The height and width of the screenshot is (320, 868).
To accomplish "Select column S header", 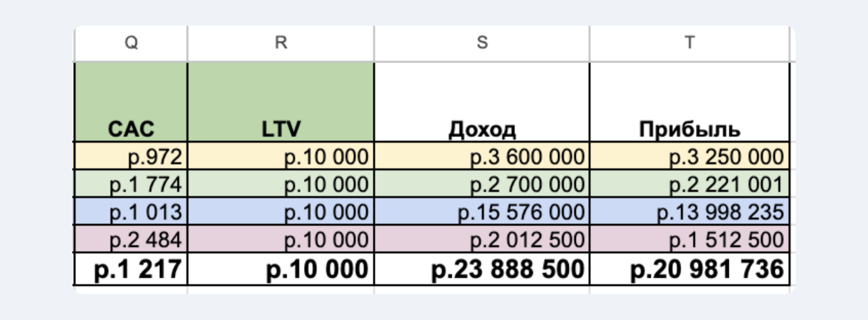I will pyautogui.click(x=482, y=43).
